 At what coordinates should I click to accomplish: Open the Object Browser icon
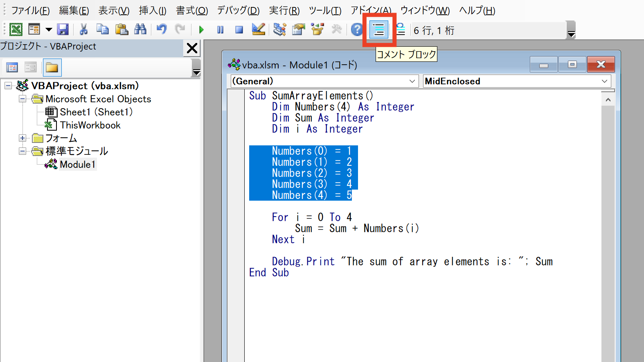pyautogui.click(x=317, y=29)
